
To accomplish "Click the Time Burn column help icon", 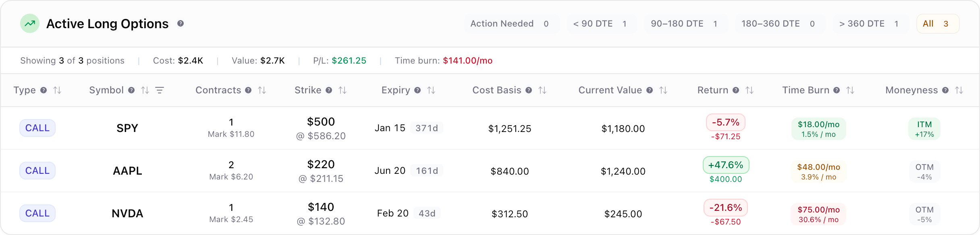I will (837, 91).
